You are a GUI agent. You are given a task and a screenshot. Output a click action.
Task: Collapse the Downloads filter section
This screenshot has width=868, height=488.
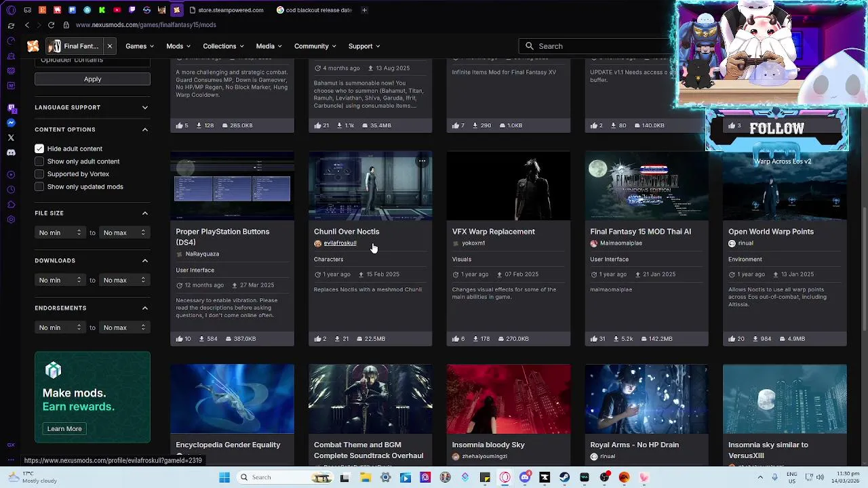145,260
